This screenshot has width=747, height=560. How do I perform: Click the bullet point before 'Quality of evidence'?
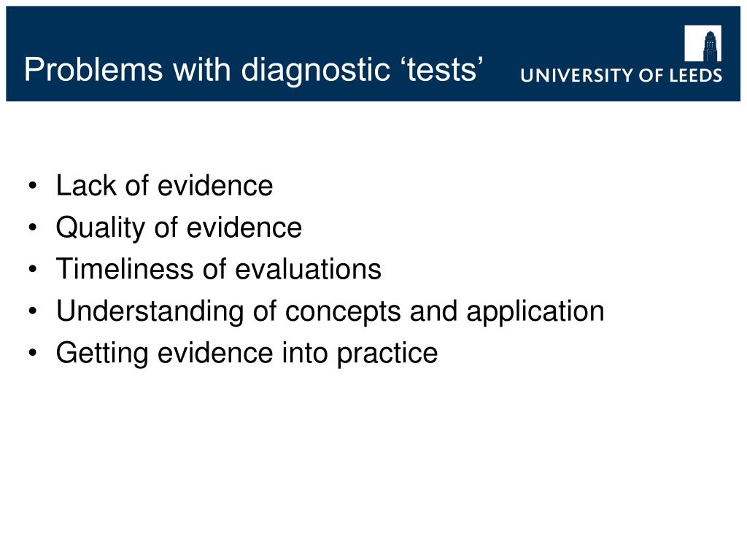(x=32, y=228)
